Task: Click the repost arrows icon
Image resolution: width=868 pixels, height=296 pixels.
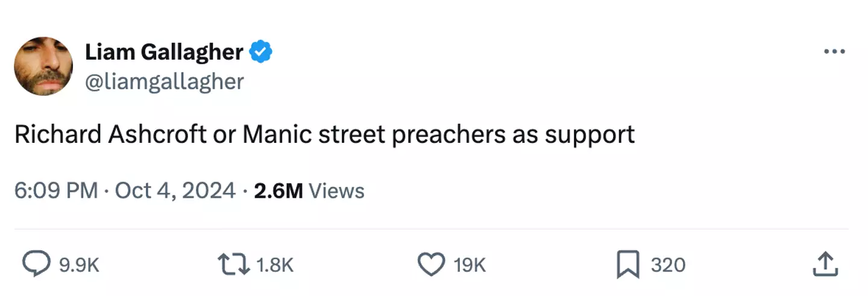Action: tap(234, 265)
